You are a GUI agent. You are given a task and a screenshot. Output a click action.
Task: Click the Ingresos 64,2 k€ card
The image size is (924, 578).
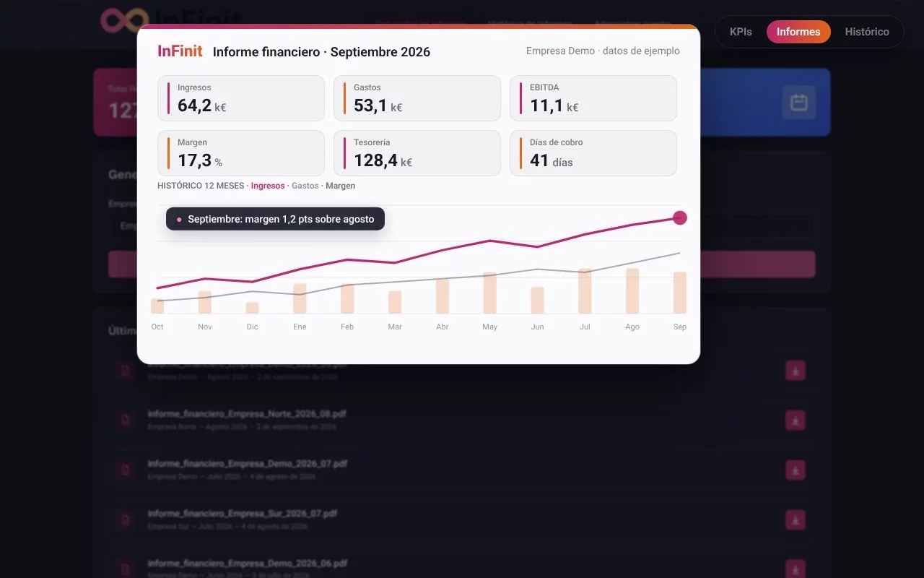(x=240, y=98)
